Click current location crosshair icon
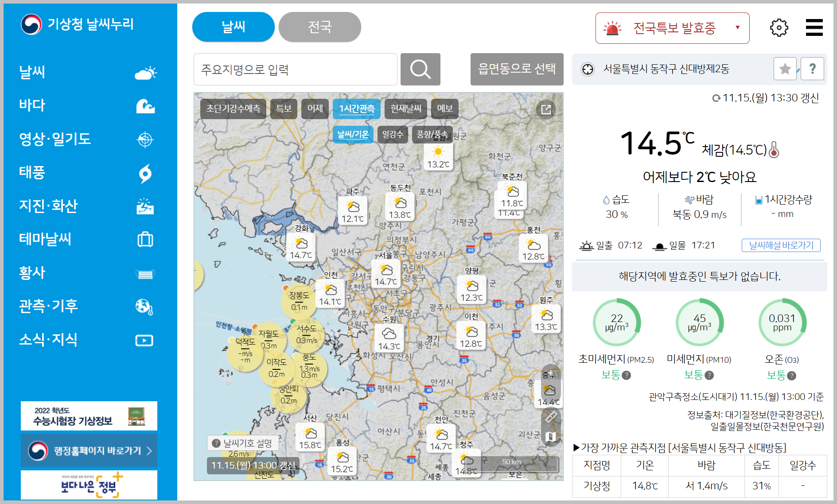Viewport: 837px width, 504px height. 588,69
